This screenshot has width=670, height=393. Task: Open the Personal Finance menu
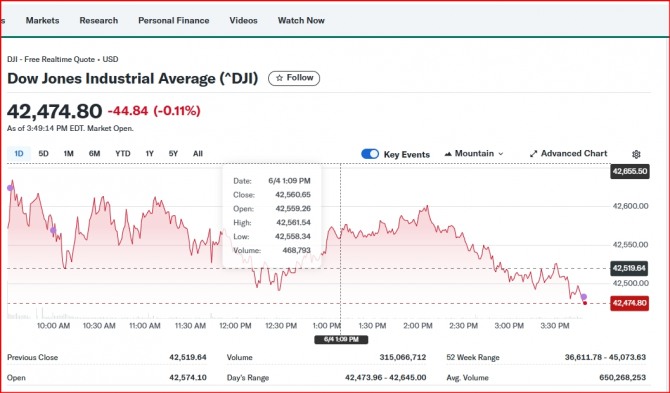(173, 21)
